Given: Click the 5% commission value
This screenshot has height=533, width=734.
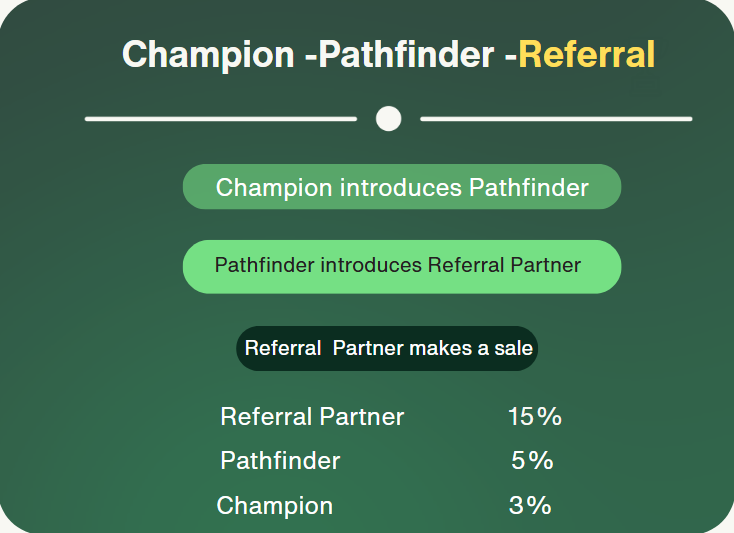Looking at the screenshot, I should click(x=532, y=461).
